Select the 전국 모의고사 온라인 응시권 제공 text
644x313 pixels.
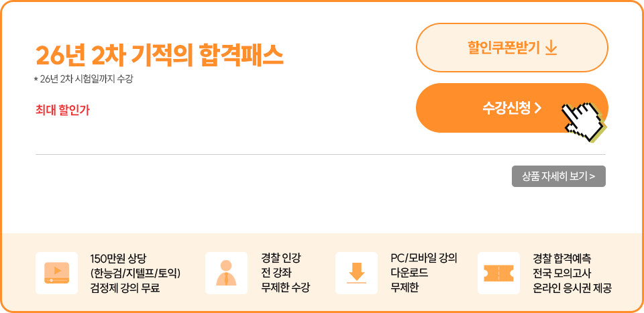click(572, 273)
